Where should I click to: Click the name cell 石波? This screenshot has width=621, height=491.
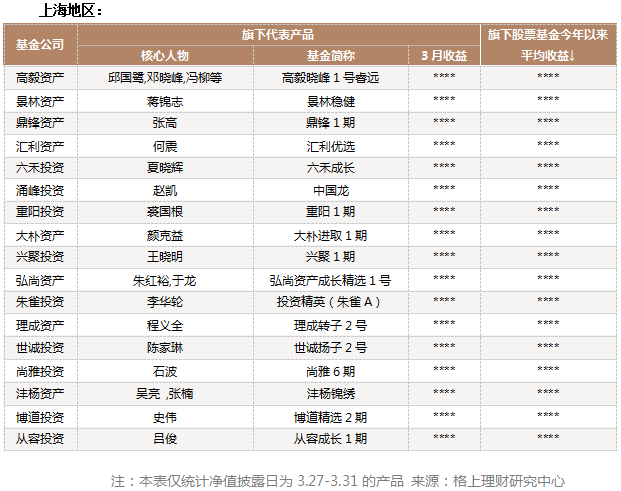click(x=165, y=372)
